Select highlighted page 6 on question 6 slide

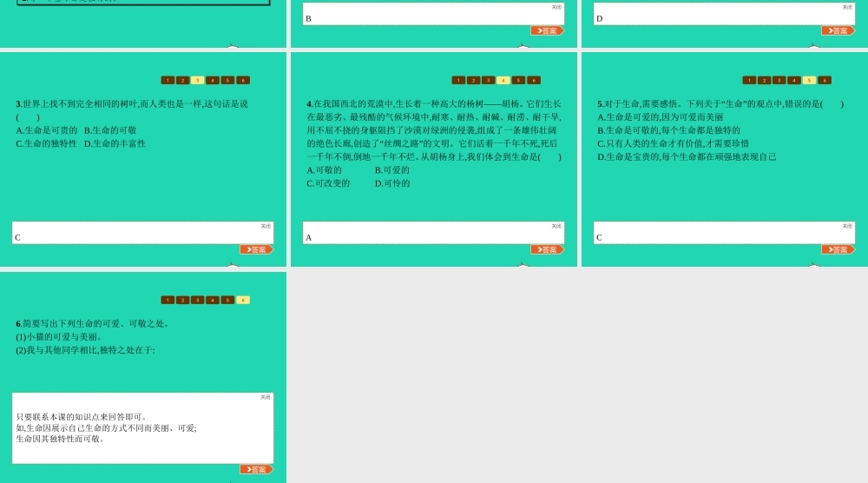coord(243,301)
